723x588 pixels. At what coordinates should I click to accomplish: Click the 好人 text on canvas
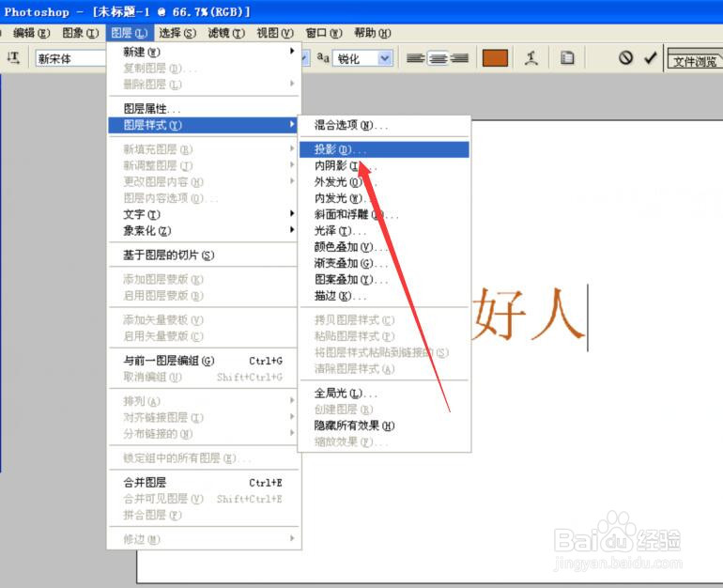click(x=529, y=315)
